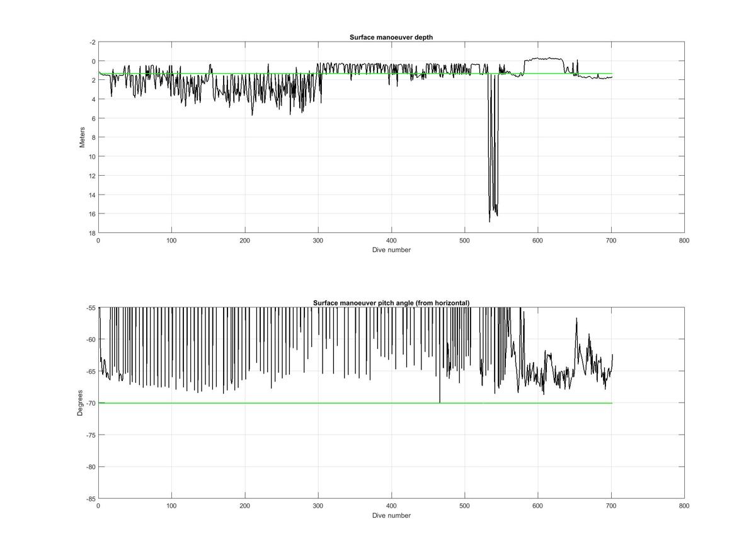This screenshot has height=560, width=756.
Task: Click the '-2' tick on the Meters axis
Action: [x=93, y=42]
